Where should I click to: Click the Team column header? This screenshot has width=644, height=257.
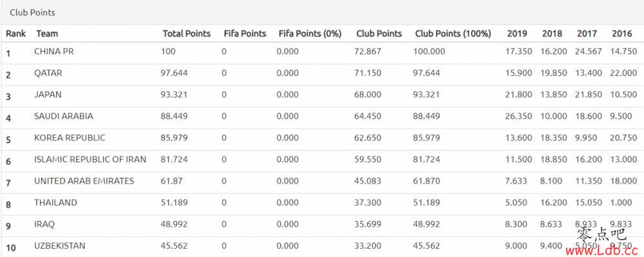coord(47,33)
